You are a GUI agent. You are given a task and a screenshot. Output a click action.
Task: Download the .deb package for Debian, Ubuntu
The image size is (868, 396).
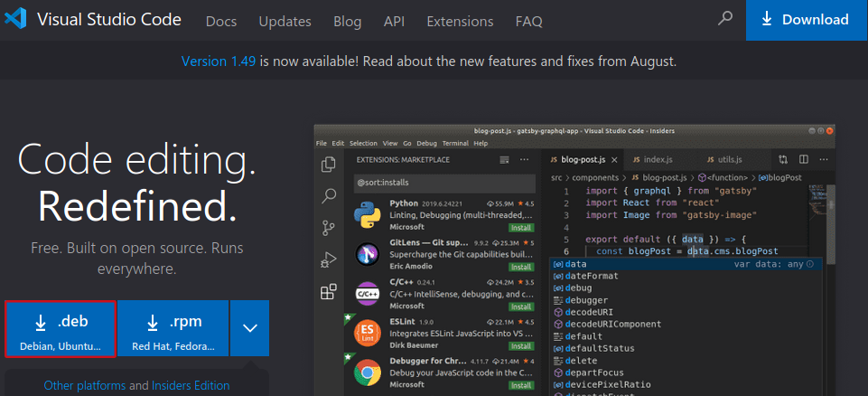(x=61, y=328)
